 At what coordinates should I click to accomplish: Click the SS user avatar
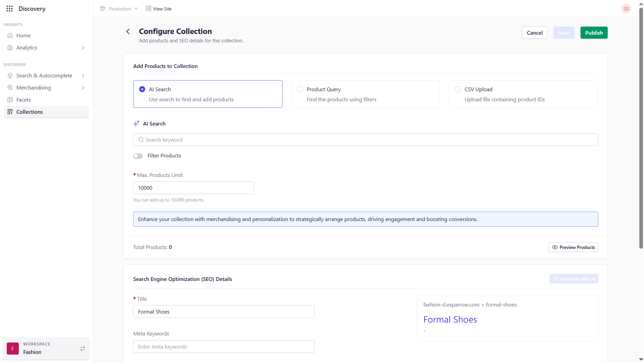pos(626,9)
